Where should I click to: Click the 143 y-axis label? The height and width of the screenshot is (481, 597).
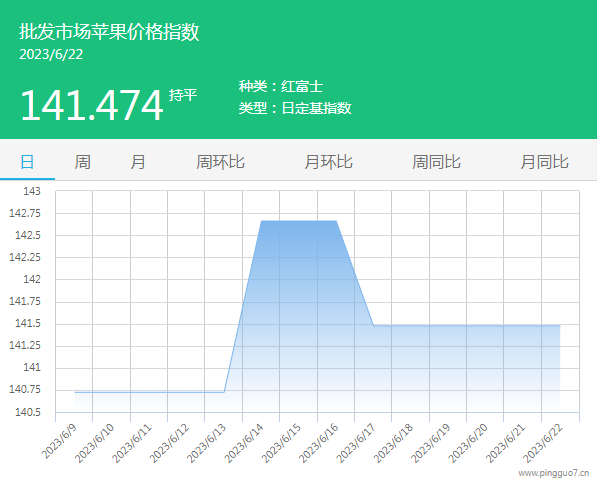pyautogui.click(x=32, y=191)
